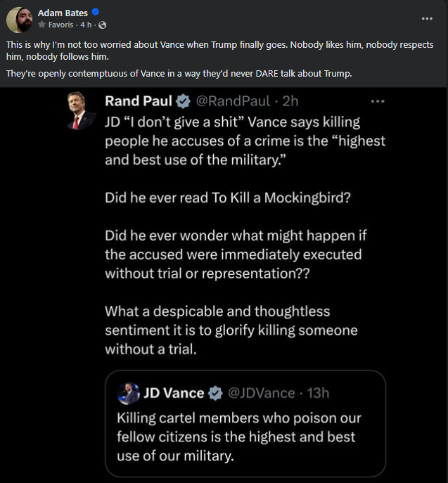Open the post options three-dots menu
448x483 pixels.
point(427,18)
